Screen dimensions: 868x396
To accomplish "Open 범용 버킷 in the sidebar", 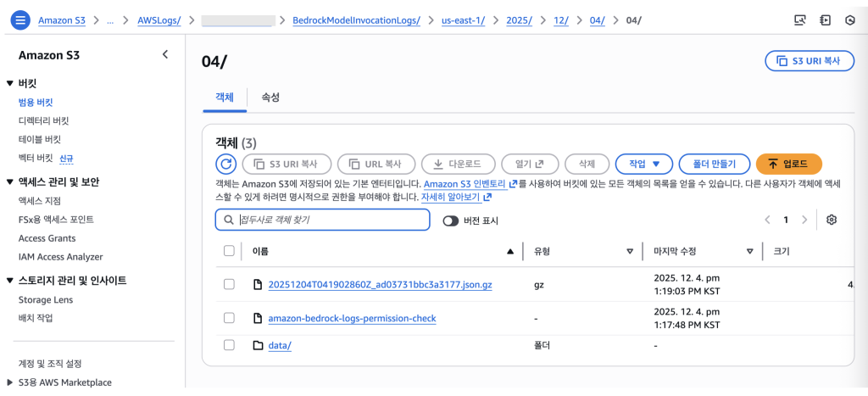I will pos(36,102).
